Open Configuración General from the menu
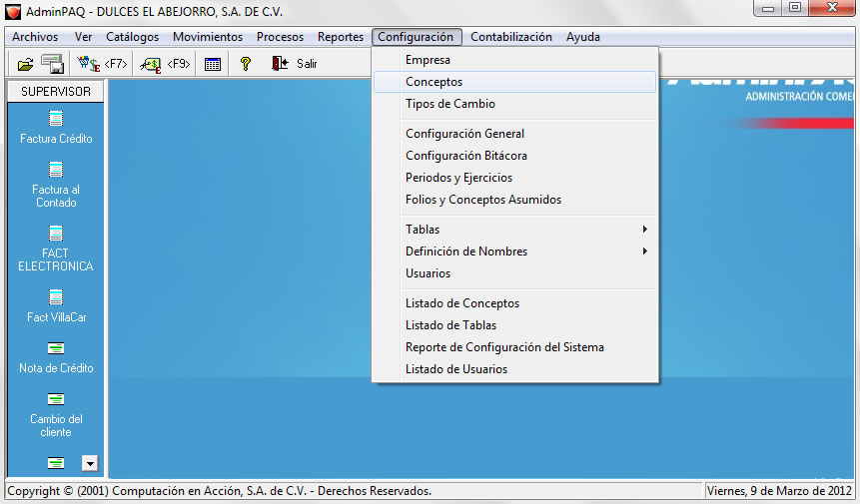860x504 pixels. coord(464,134)
